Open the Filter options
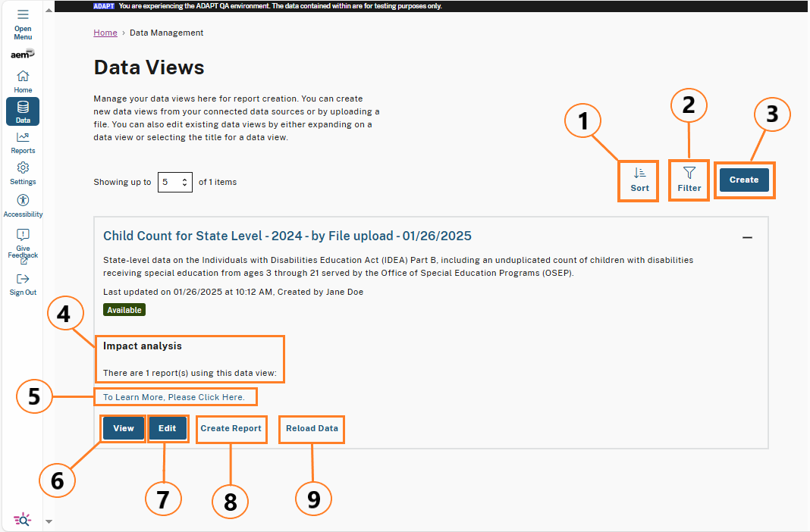Screen dimensions: 810x532 pyautogui.click(x=688, y=180)
